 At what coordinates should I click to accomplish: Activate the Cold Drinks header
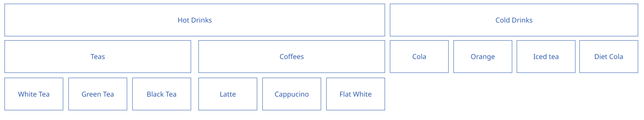click(x=514, y=20)
